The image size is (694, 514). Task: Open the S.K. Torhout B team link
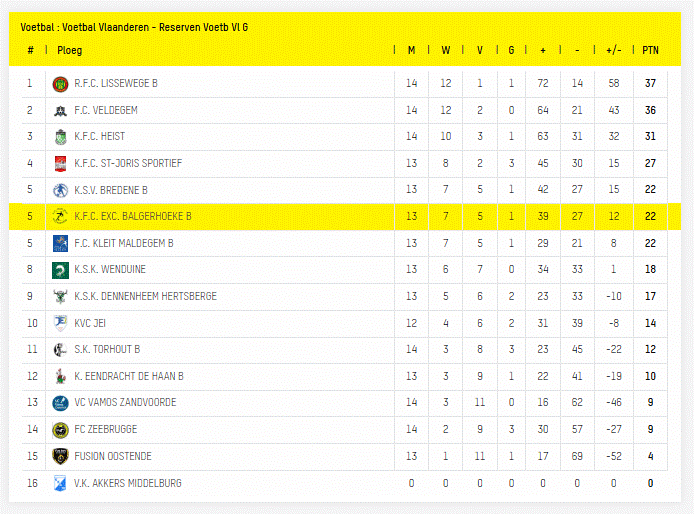(x=107, y=350)
